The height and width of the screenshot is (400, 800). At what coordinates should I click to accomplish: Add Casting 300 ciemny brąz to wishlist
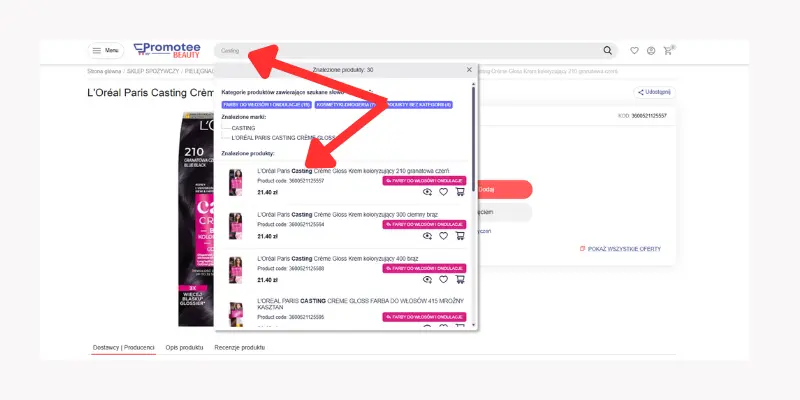[x=444, y=236]
